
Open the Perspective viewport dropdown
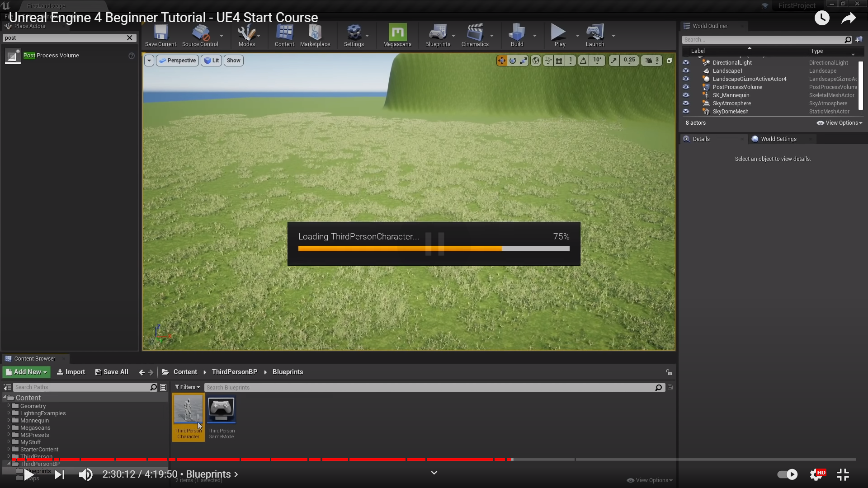177,61
